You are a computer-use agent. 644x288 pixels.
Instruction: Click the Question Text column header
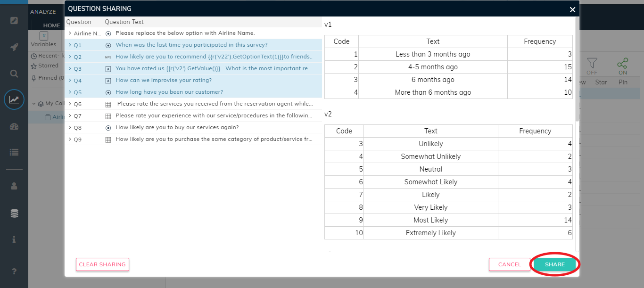tap(124, 22)
